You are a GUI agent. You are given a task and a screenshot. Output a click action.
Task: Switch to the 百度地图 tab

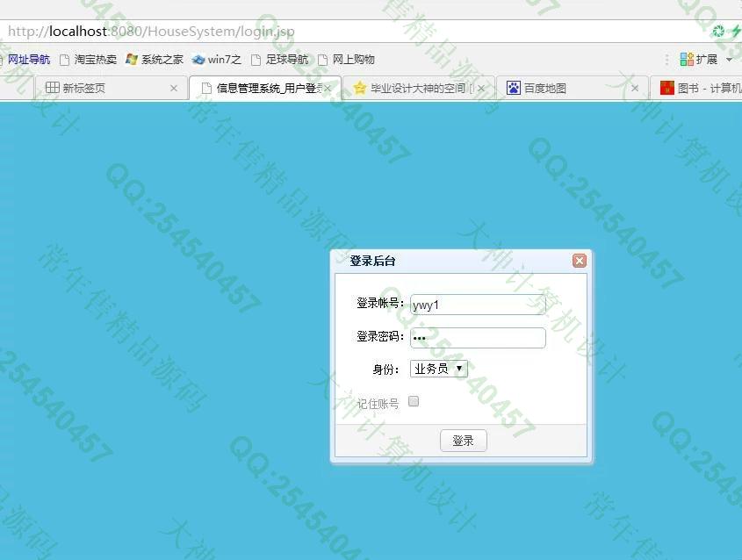[573, 88]
